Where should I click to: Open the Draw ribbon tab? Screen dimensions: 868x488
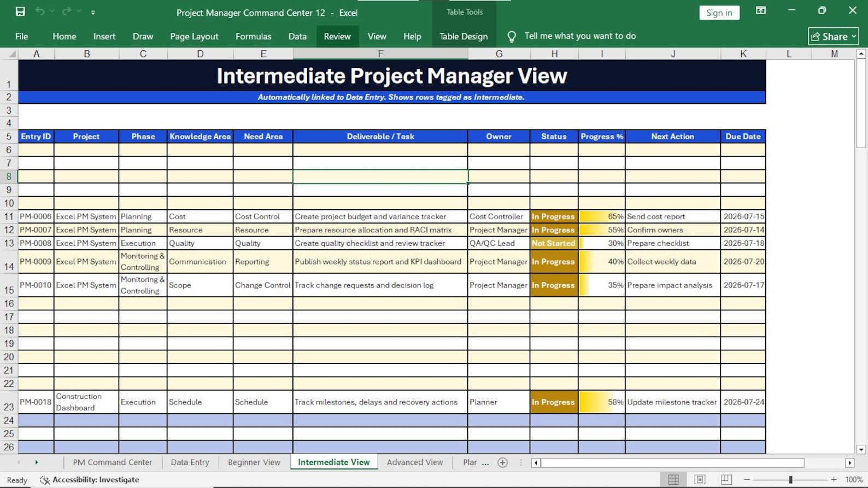(x=143, y=36)
